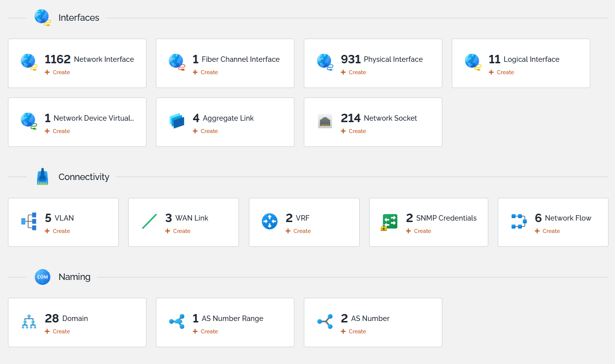Open the 1162 Network Interface list
The width and height of the screenshot is (615, 364).
pyautogui.click(x=89, y=59)
